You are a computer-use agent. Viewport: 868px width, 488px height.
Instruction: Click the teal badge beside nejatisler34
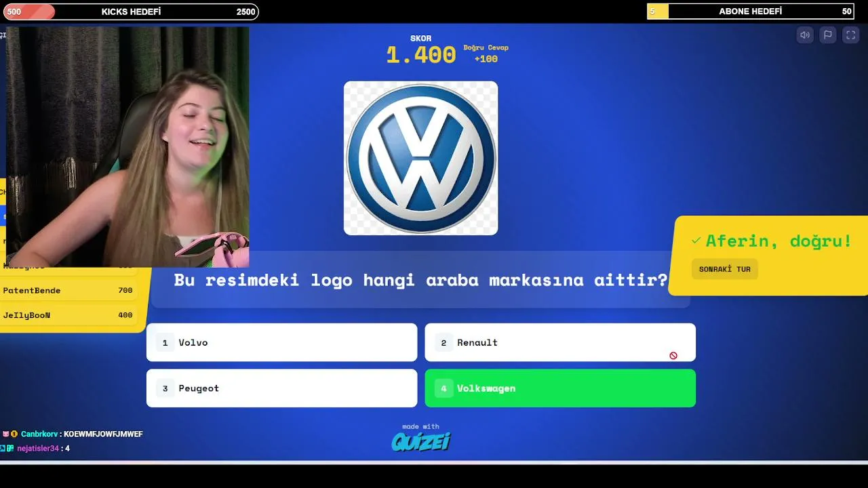point(11,448)
